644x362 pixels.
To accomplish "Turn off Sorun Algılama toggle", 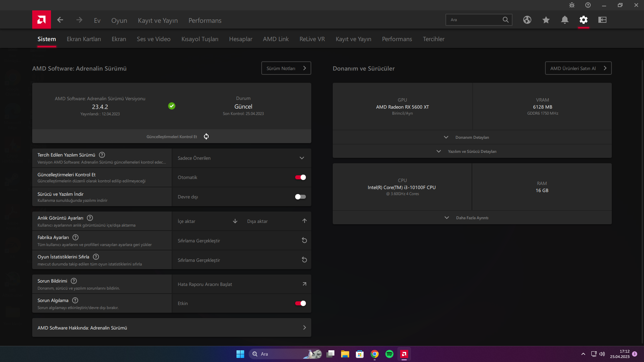I will point(300,303).
